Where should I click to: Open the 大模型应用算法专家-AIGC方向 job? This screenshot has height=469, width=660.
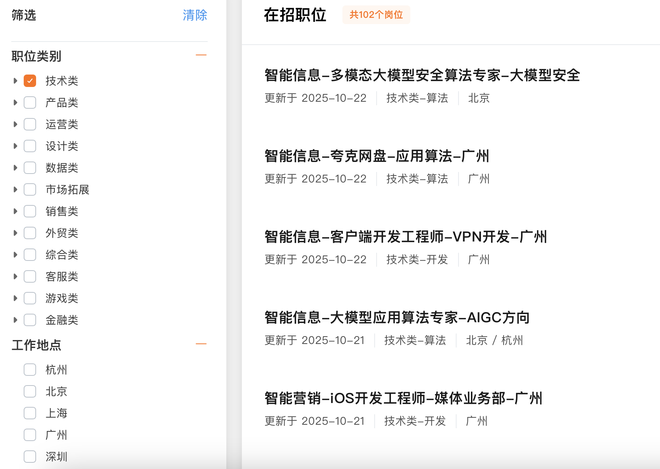[x=397, y=318]
